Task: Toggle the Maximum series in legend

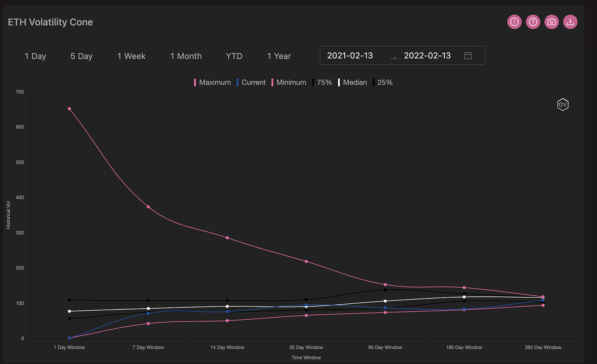Action: point(212,82)
